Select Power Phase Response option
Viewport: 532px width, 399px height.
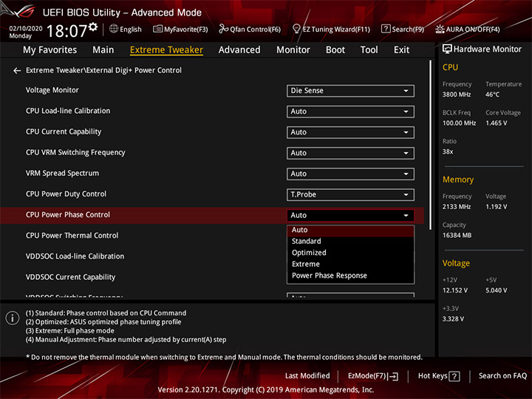[350, 276]
